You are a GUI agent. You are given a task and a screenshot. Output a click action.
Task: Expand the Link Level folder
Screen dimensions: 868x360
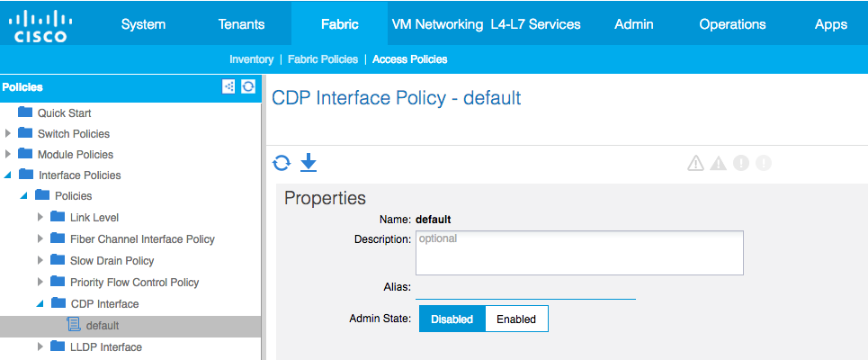coord(40,217)
